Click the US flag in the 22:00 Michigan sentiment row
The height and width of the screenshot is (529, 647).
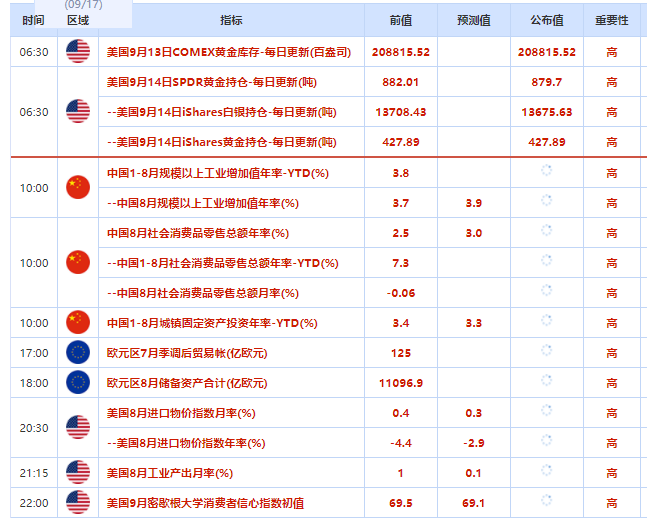coord(78,503)
